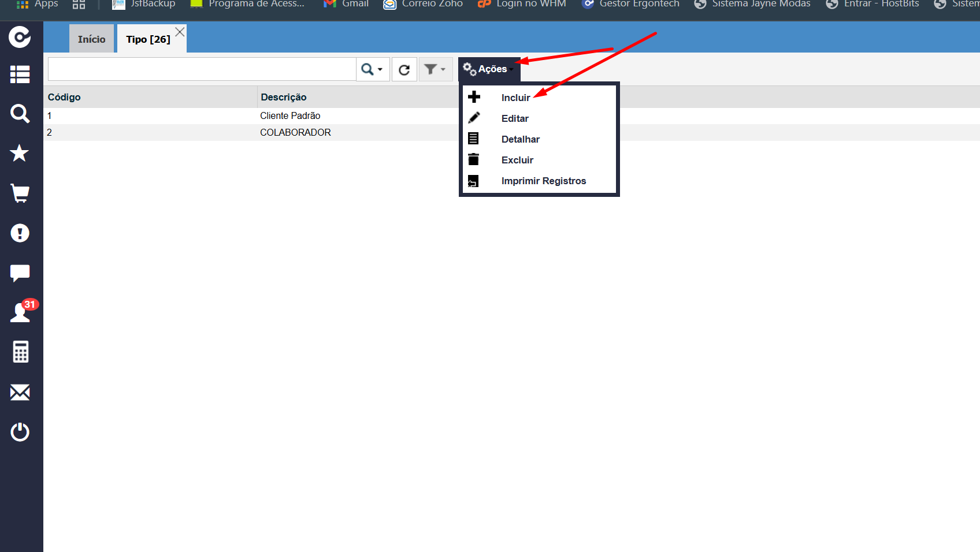Click the refresh button in toolbar
980x552 pixels.
tap(404, 69)
